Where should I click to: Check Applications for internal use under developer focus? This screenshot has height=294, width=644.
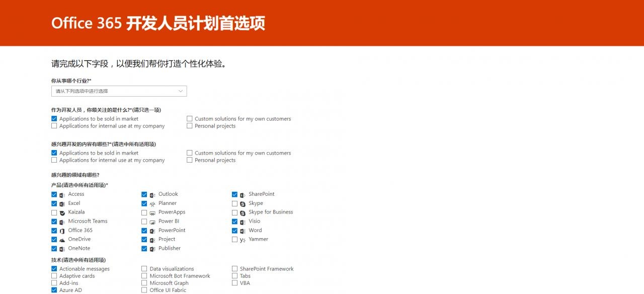point(54,126)
